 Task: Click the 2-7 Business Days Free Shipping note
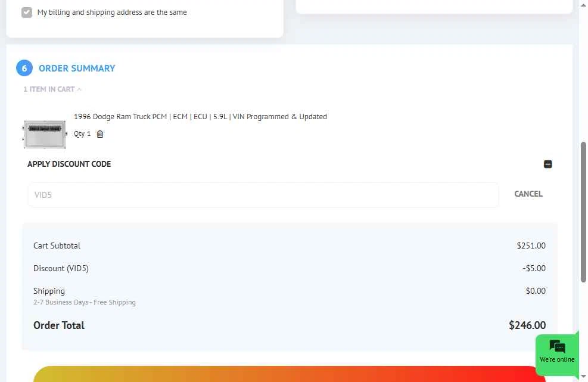(x=85, y=302)
